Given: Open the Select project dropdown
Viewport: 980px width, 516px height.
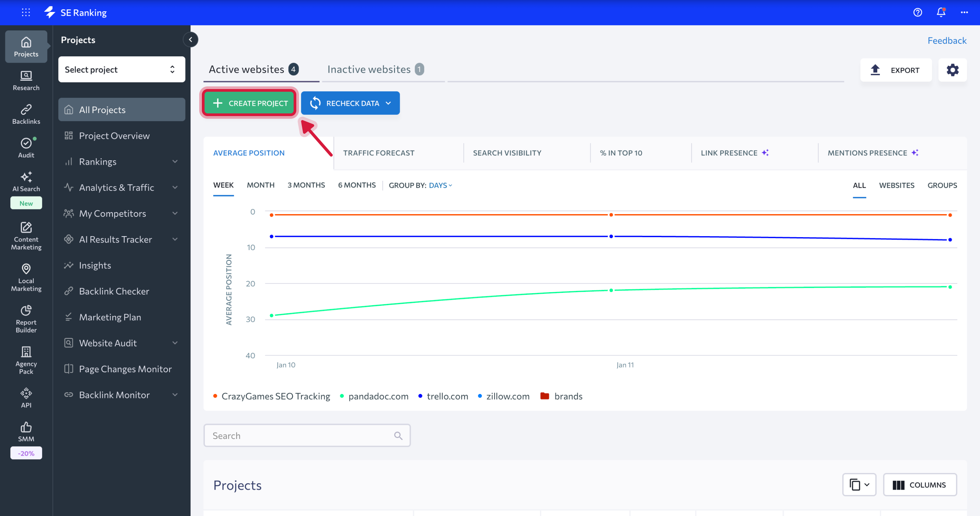Looking at the screenshot, I should pos(121,69).
